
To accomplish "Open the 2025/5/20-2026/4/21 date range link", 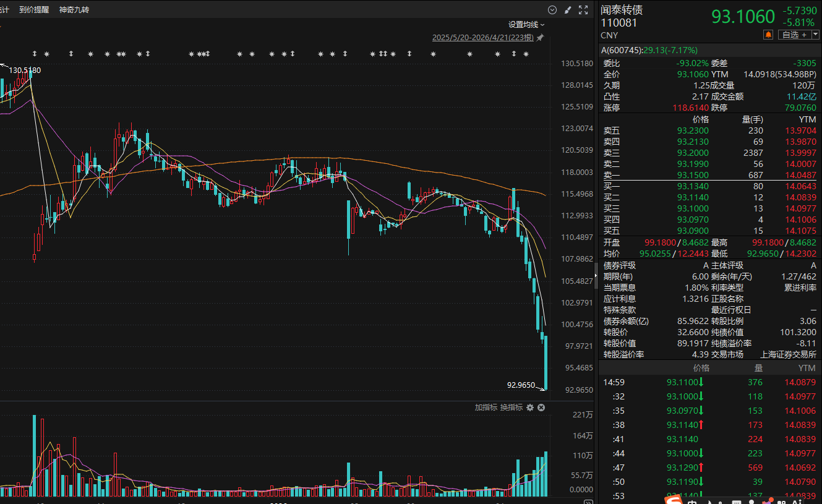I will 483,38.
